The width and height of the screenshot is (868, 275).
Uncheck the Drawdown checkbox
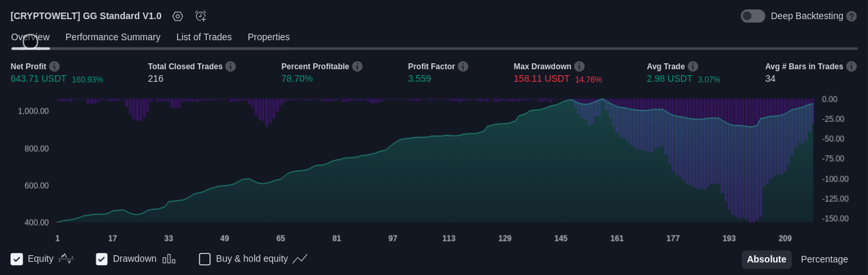click(102, 259)
